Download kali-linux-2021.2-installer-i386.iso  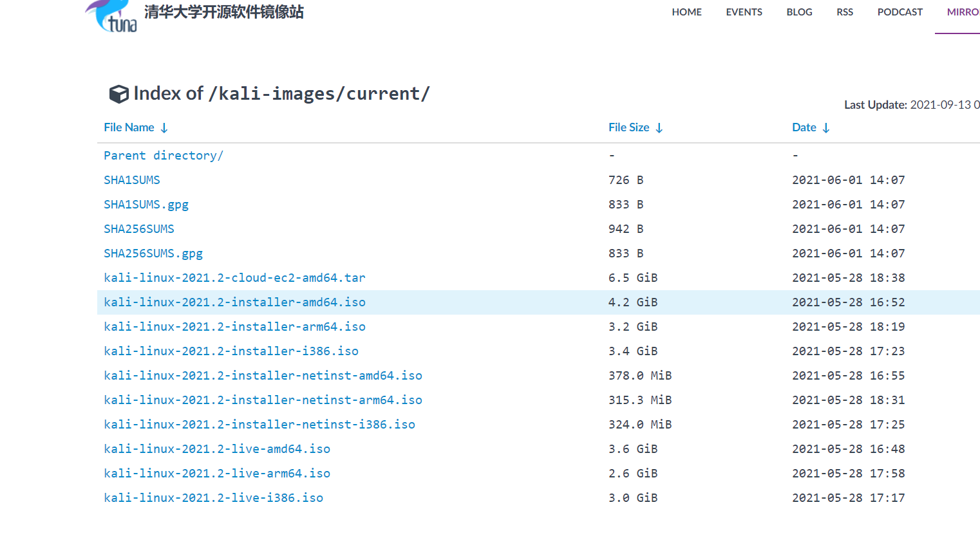[x=231, y=351]
